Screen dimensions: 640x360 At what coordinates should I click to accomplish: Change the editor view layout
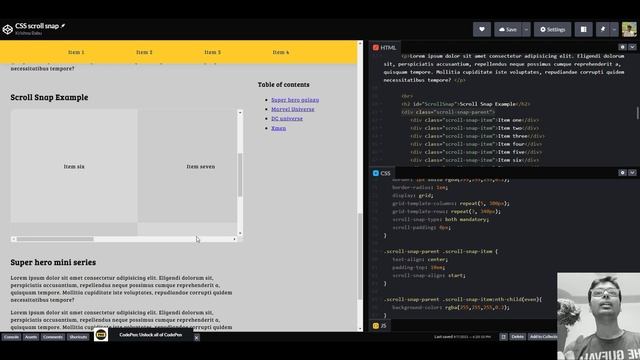583,29
